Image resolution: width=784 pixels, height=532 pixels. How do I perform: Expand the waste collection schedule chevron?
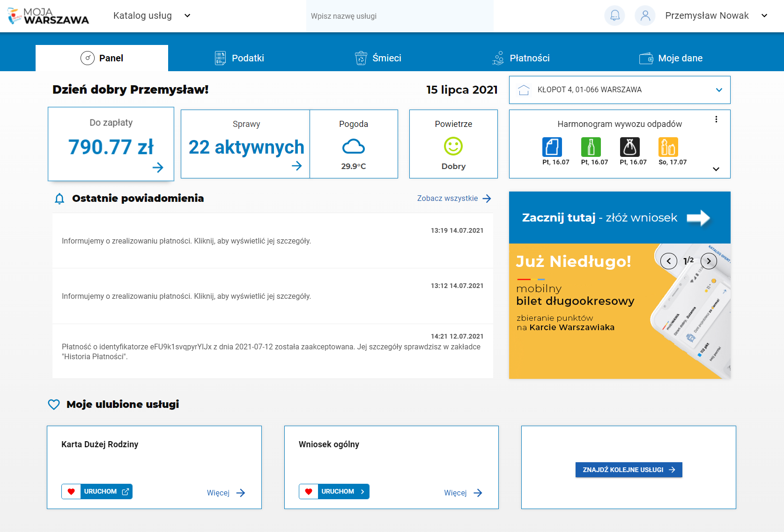click(716, 169)
